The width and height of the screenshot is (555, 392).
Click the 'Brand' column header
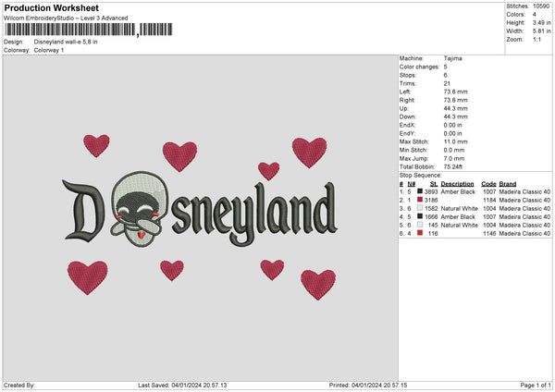[508, 184]
